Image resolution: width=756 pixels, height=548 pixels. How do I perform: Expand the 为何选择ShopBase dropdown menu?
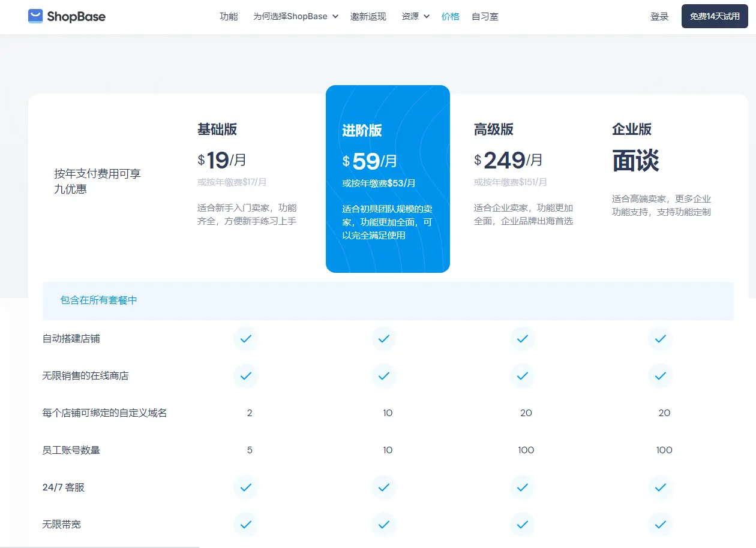coord(295,16)
